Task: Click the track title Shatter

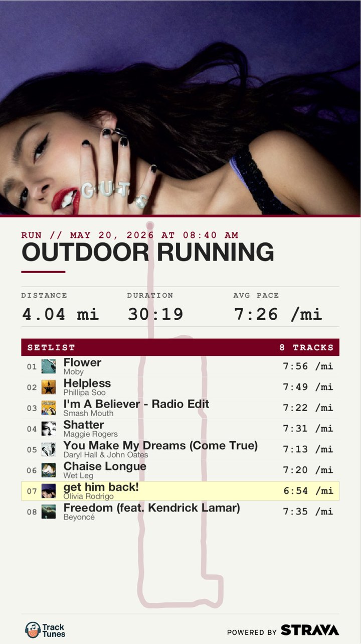Action: (84, 425)
